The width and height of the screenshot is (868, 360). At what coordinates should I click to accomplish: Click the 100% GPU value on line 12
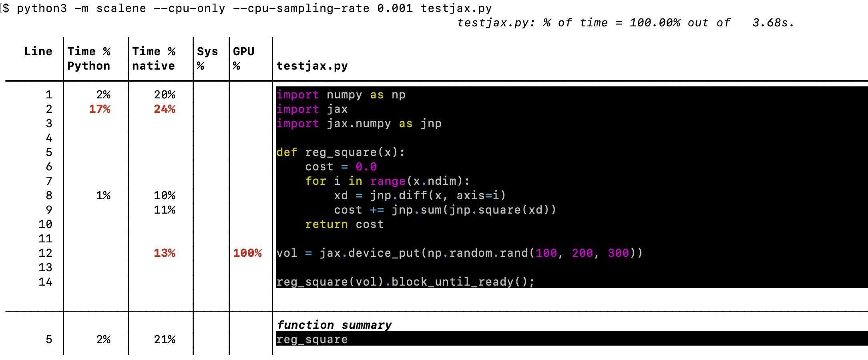[x=247, y=253]
